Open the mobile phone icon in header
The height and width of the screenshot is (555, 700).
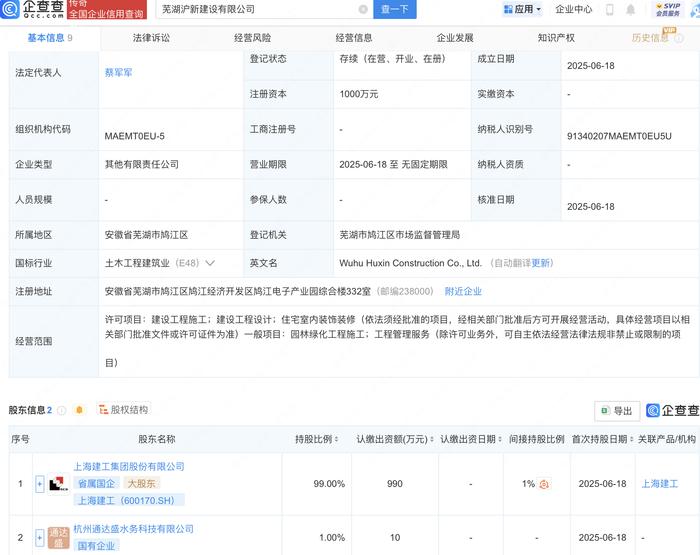609,9
